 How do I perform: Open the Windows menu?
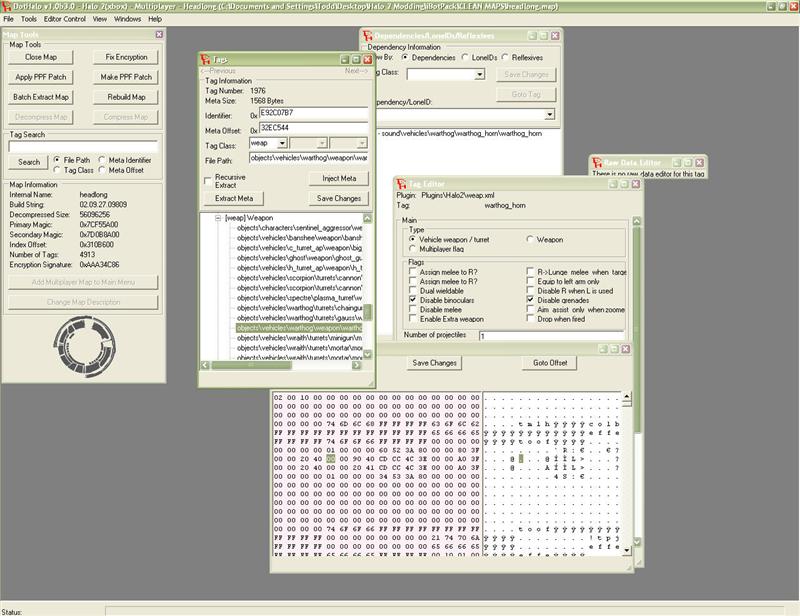127,19
